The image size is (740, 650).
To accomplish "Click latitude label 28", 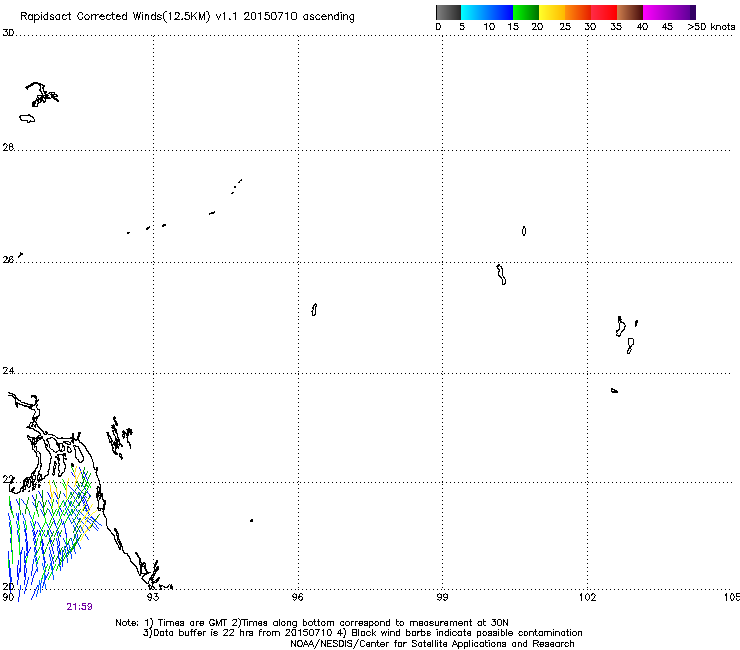I will click(8, 147).
